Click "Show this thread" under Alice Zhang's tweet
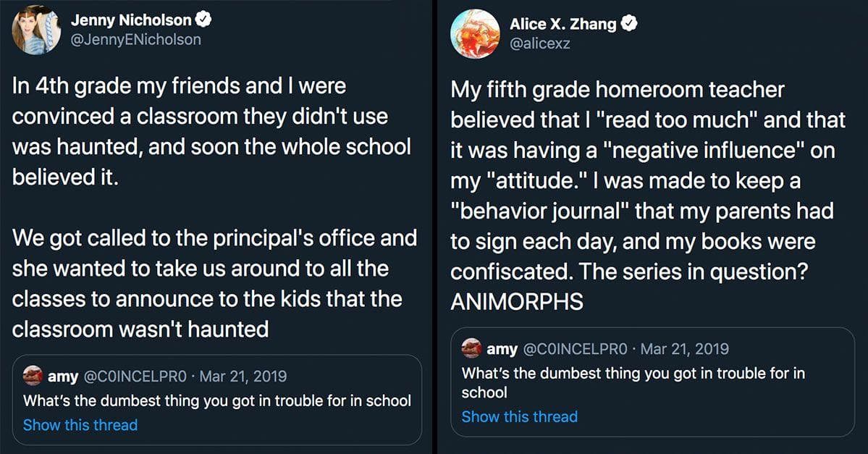This screenshot has width=868, height=454. coord(519,416)
